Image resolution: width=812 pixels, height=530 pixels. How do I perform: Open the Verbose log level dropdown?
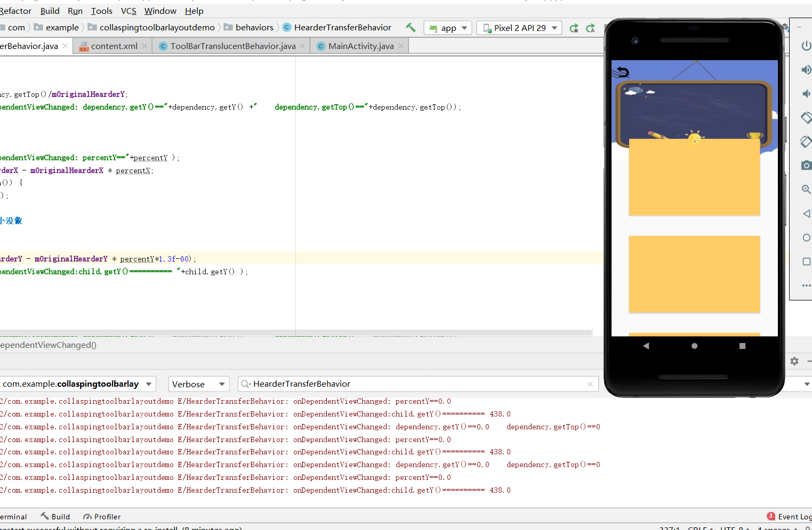(199, 384)
